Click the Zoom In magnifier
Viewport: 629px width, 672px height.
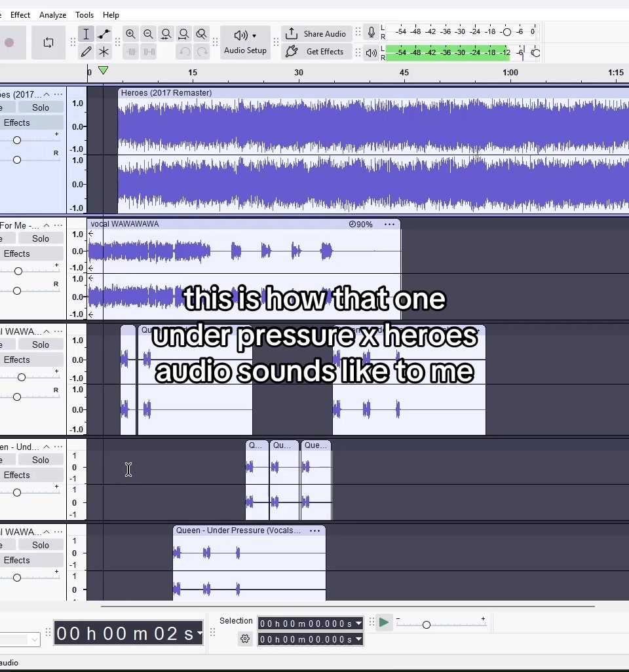[x=131, y=34]
